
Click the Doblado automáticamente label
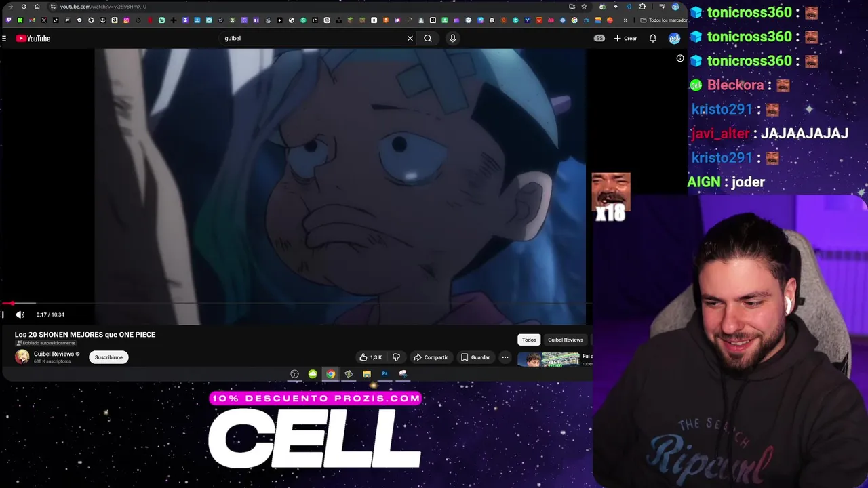[x=46, y=343]
